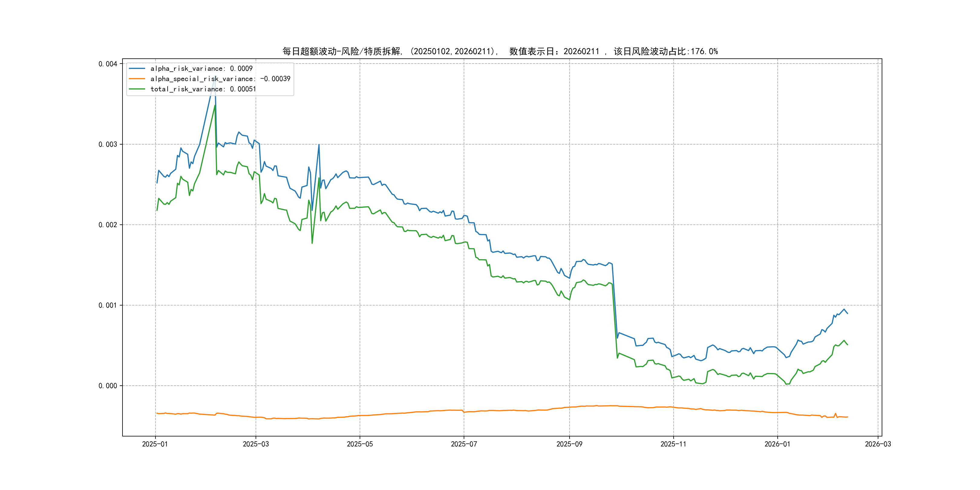Click the 2025-03 x-axis tick label
This screenshot has height=490, width=980.
coord(256,444)
